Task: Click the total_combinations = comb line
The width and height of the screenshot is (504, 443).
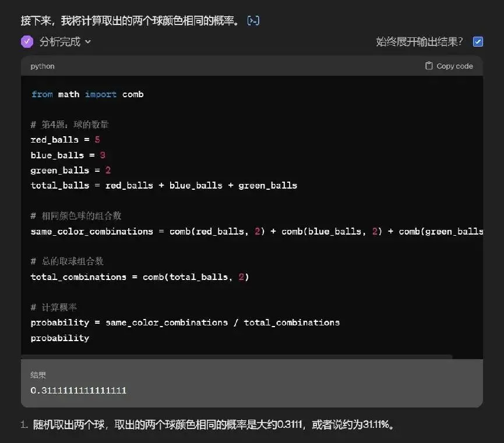Action: pos(140,277)
